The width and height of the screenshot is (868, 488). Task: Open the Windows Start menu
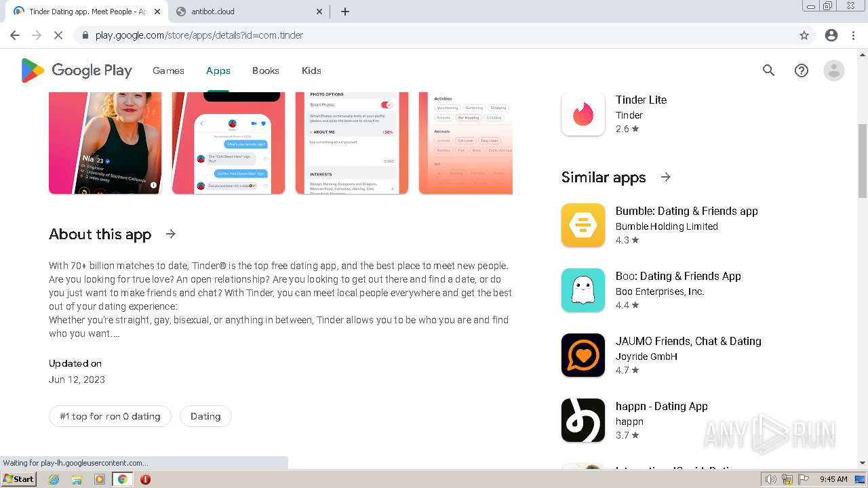(x=19, y=479)
